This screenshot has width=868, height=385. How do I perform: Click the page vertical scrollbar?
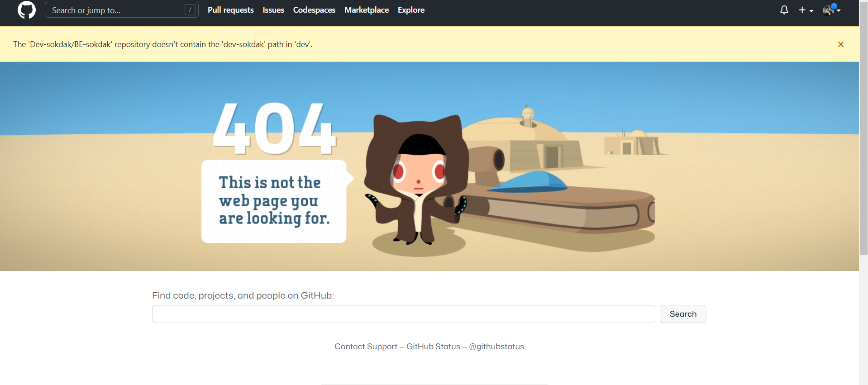pos(863,129)
